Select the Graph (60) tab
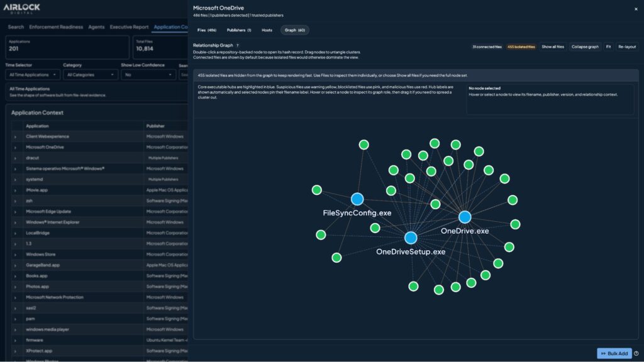 294,30
